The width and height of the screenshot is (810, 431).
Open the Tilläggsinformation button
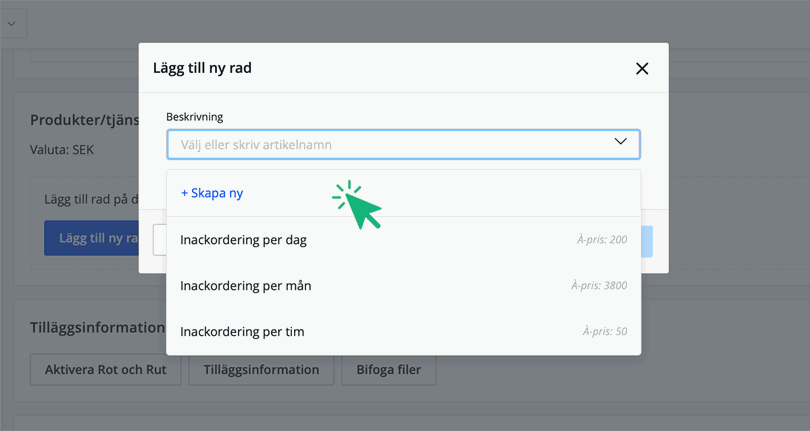262,370
